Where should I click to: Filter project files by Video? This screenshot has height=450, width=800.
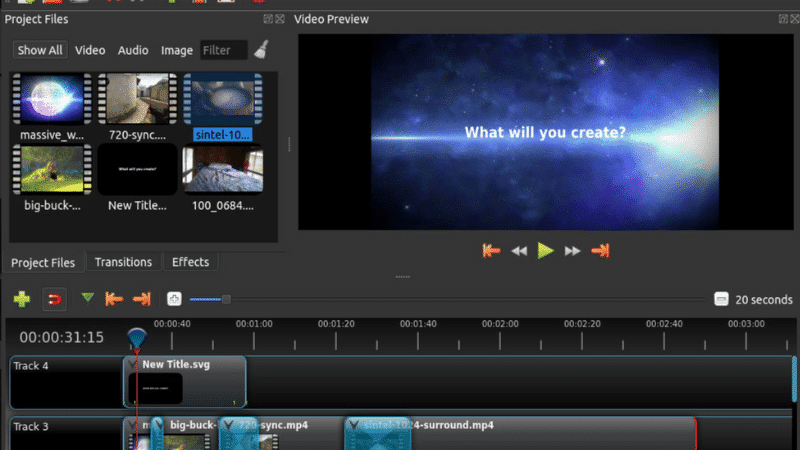pos(90,50)
